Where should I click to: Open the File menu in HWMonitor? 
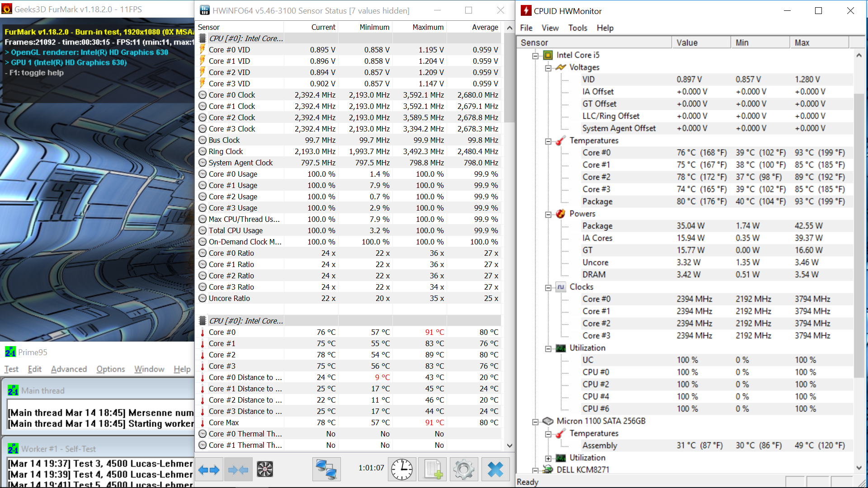[x=526, y=28]
